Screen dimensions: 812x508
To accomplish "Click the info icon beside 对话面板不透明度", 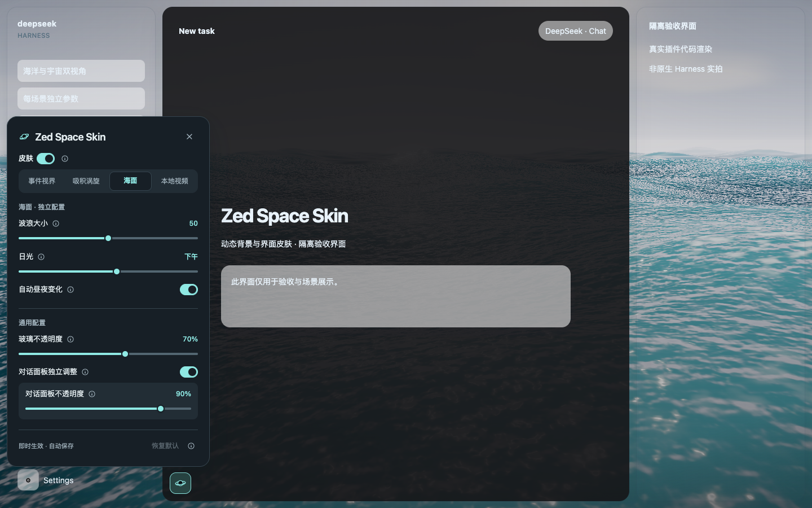I will pyautogui.click(x=92, y=394).
